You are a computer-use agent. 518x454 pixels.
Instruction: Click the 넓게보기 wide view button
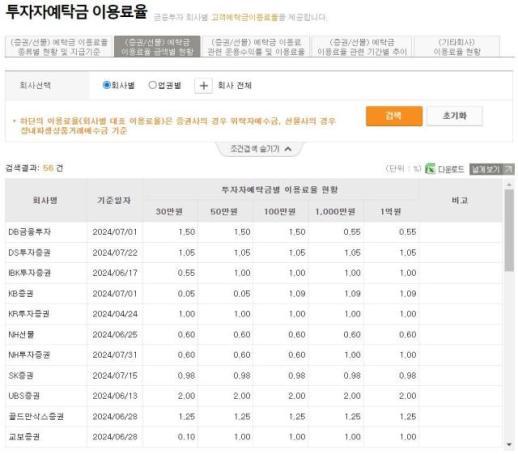pyautogui.click(x=492, y=169)
